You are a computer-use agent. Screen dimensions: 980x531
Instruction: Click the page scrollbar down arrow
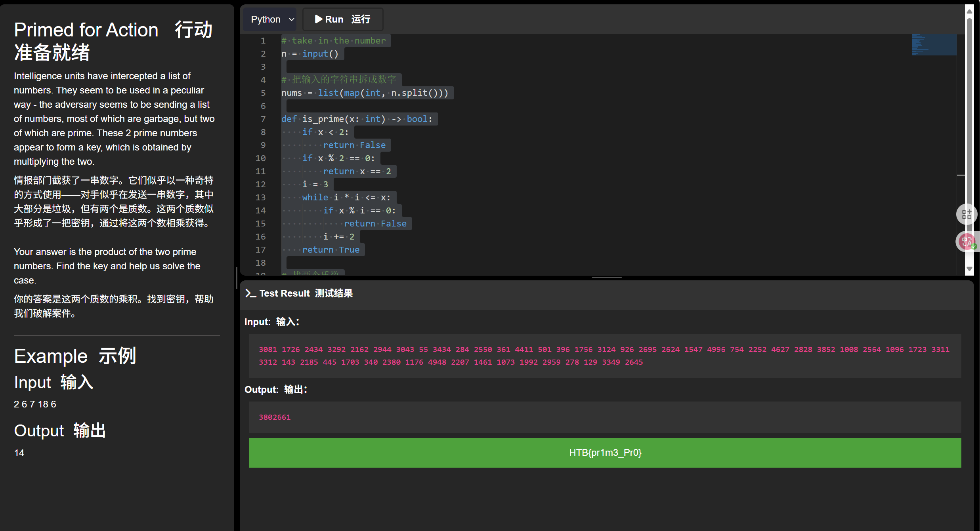coord(969,269)
